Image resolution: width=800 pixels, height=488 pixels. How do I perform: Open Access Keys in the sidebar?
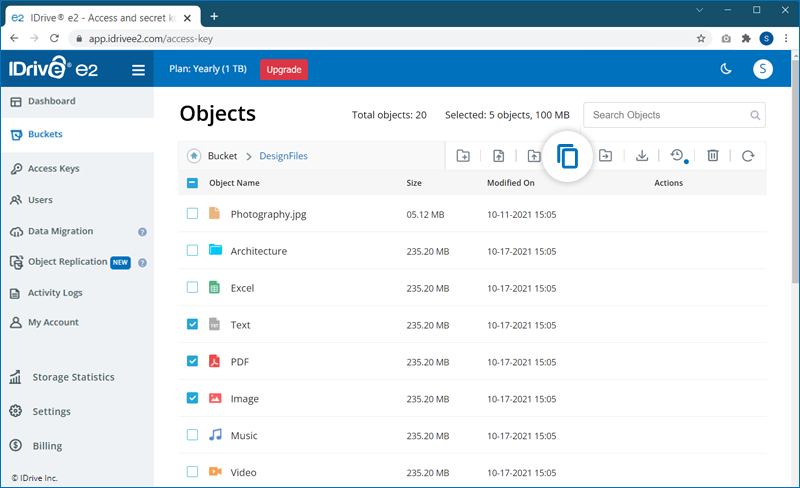point(54,169)
